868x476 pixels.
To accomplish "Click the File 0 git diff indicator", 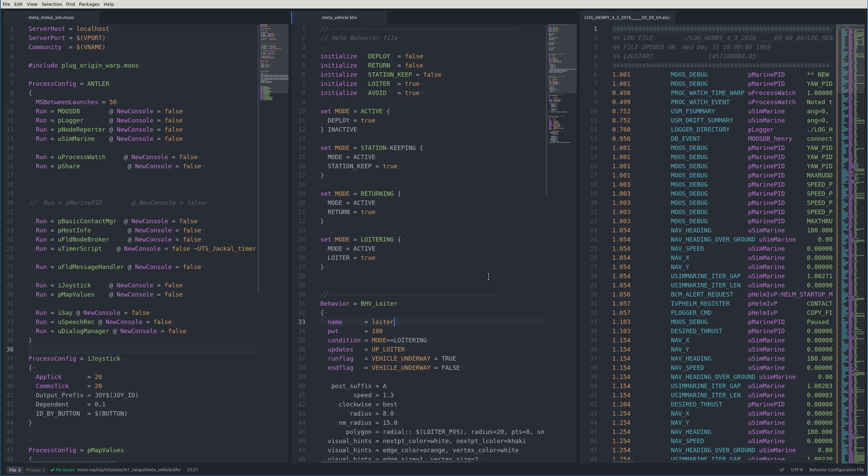I will tap(14, 470).
